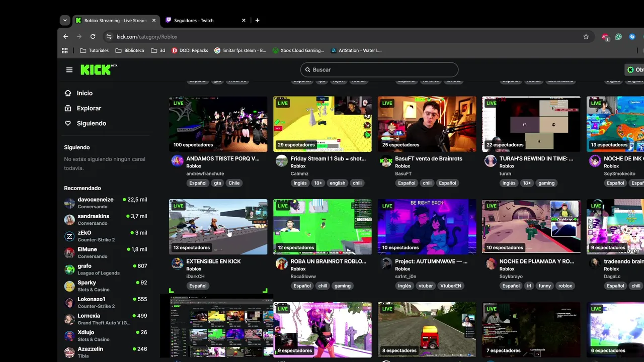The height and width of the screenshot is (362, 644).
Task: Open andrewfranchute channel name link
Action: point(205,173)
